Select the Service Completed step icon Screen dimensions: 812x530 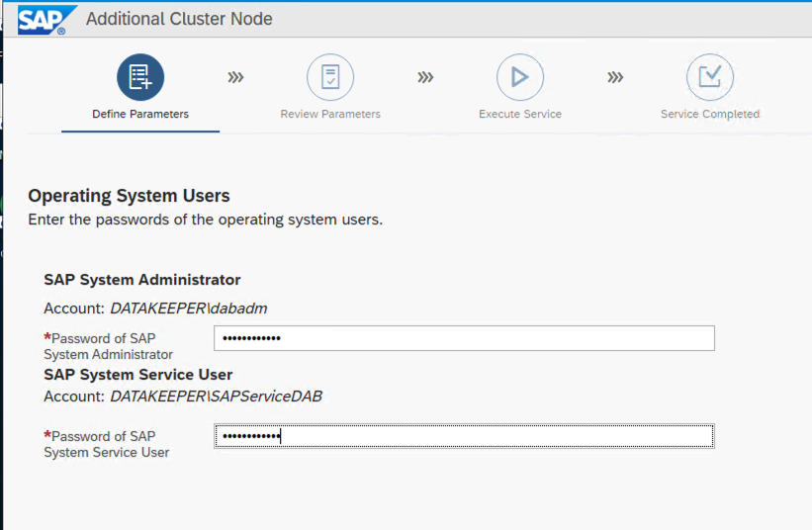(710, 77)
